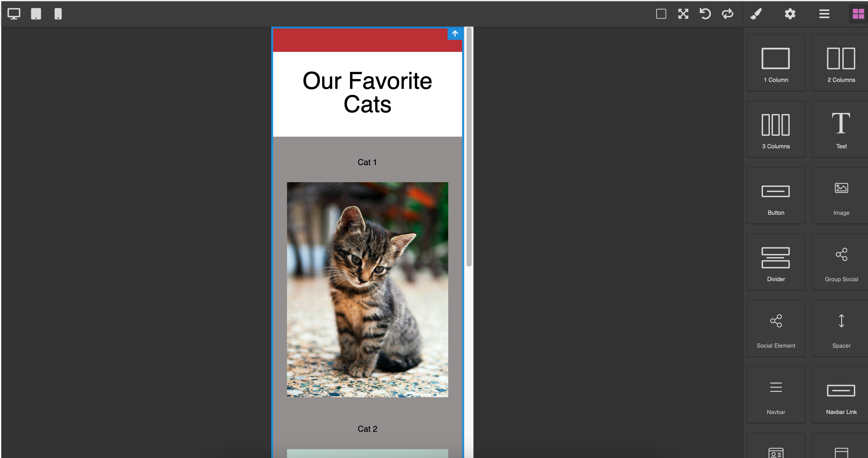
Task: Select the Cat 1 label text
Action: pyautogui.click(x=367, y=162)
